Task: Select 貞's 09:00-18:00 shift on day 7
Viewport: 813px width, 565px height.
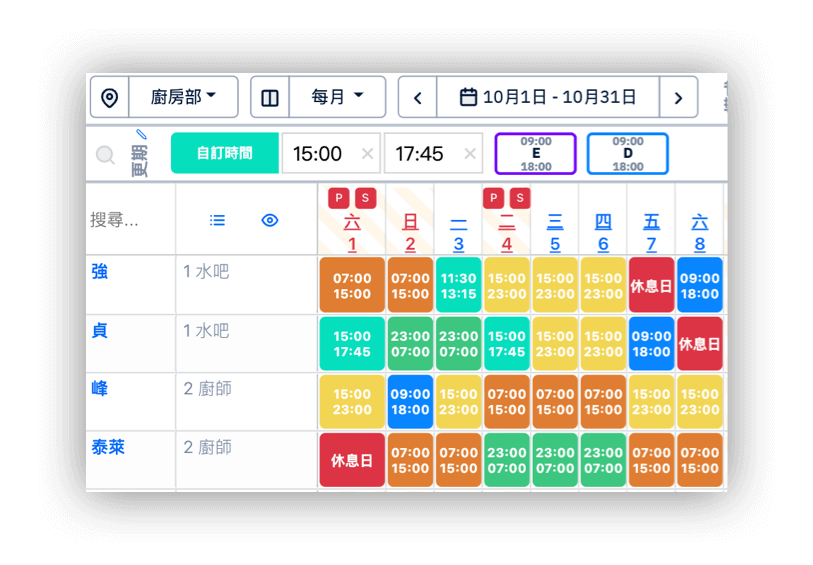Action: [x=651, y=344]
